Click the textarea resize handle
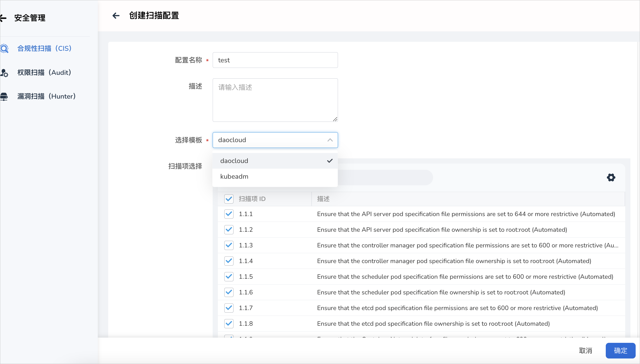The height and width of the screenshot is (364, 640). [x=335, y=119]
